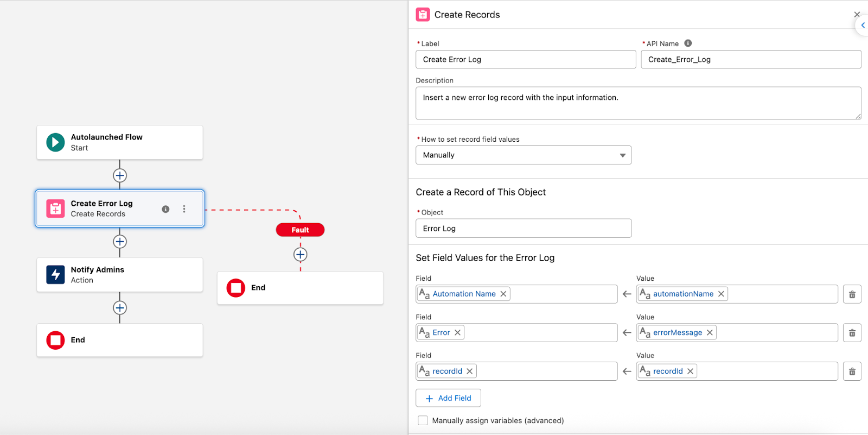The width and height of the screenshot is (868, 435).
Task: Click the red Fault path label
Action: tap(300, 230)
